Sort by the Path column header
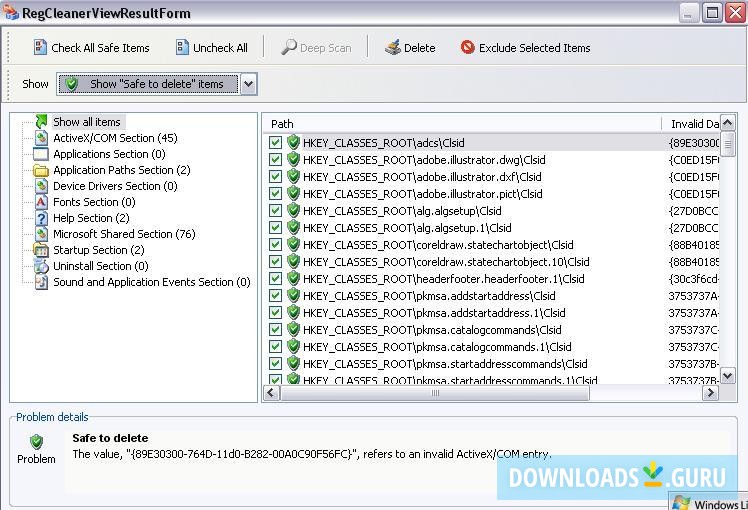Viewport: 748px width, 510px height. point(462,124)
